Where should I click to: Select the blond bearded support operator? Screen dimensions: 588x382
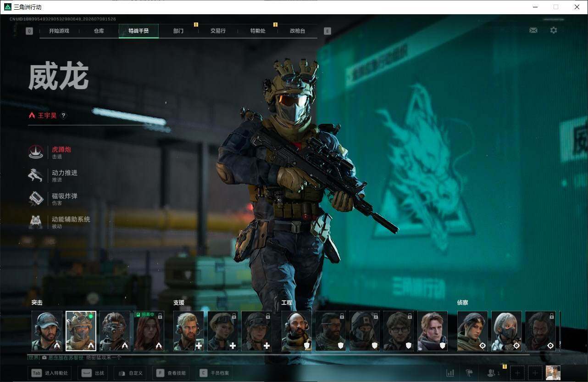click(189, 331)
